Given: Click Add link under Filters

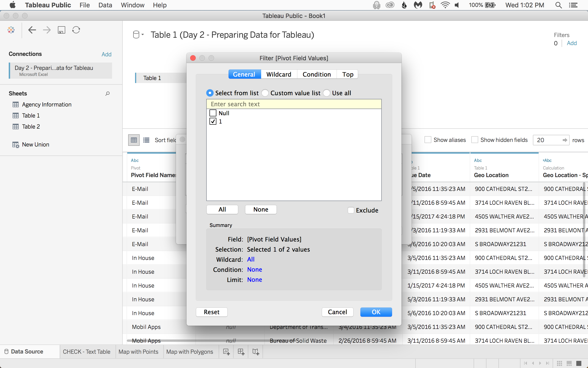Looking at the screenshot, I should point(572,43).
